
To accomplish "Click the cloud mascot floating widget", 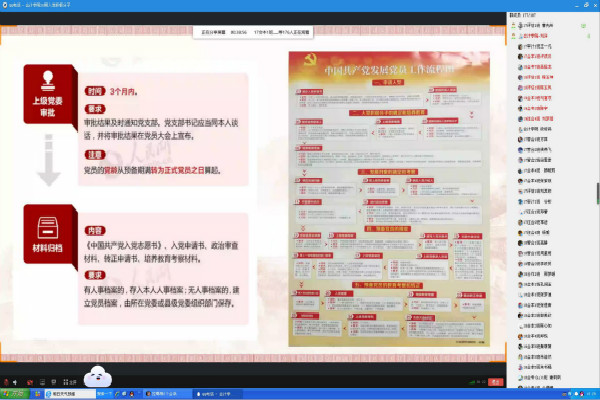I will coord(98,376).
